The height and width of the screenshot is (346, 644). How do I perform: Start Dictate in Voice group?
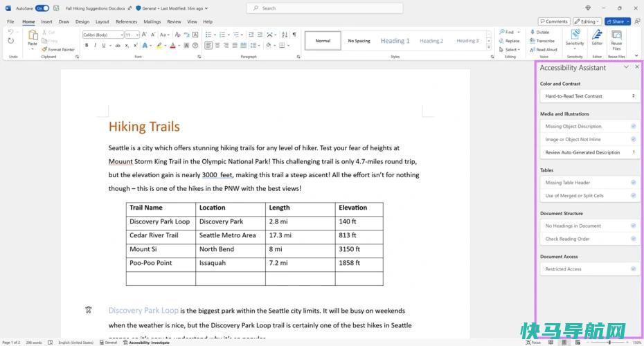tap(539, 32)
